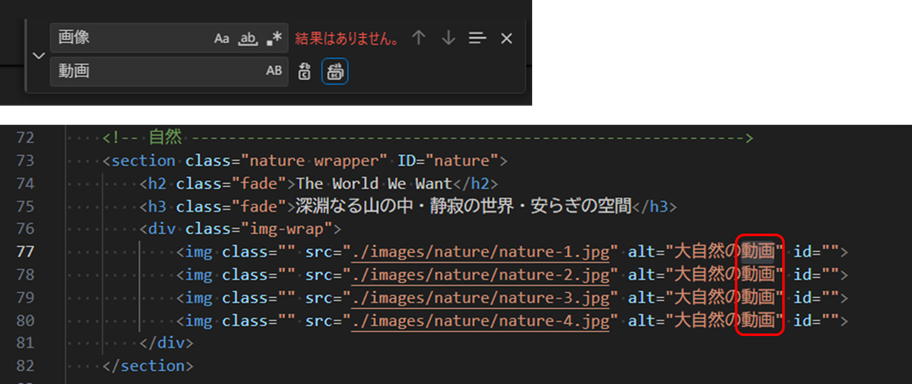912x384 pixels.
Task: Toggle Preserve Case in replace field
Action: click(x=274, y=71)
